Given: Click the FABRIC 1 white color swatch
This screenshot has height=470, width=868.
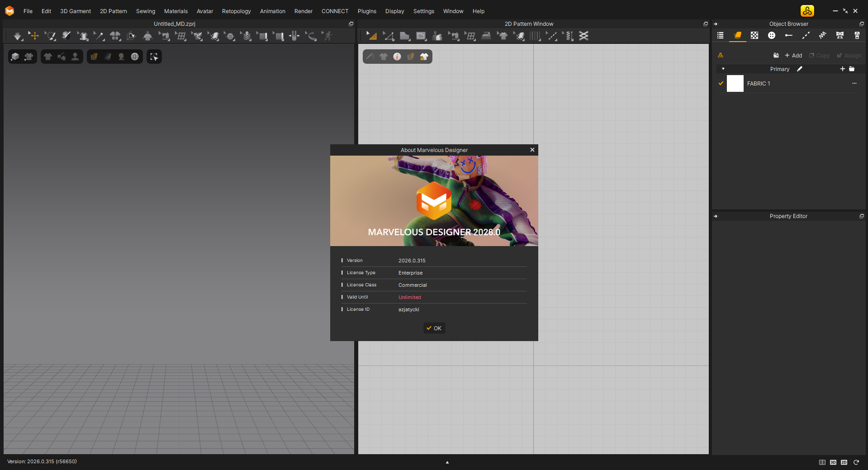Looking at the screenshot, I should (735, 83).
